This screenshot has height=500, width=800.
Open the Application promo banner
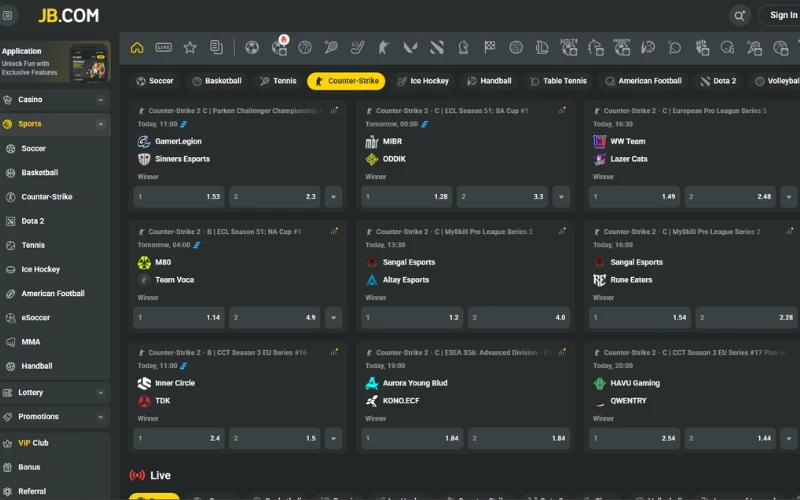click(x=55, y=62)
